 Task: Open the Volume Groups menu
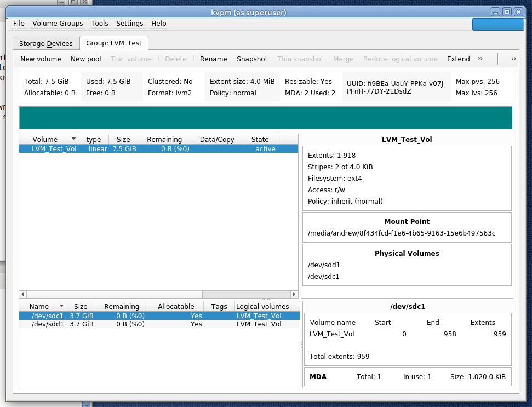coord(58,24)
